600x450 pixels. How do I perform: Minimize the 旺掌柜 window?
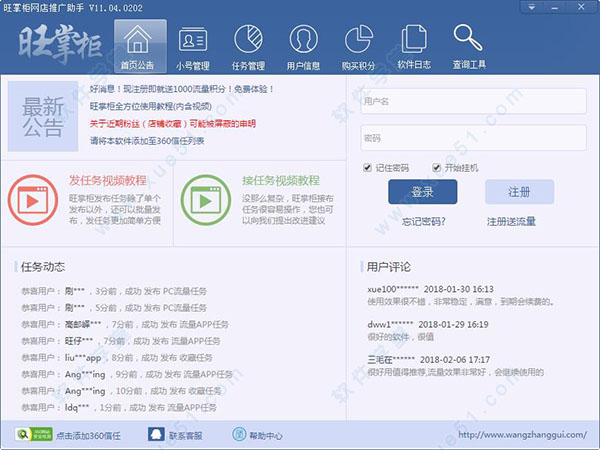pyautogui.click(x=555, y=7)
